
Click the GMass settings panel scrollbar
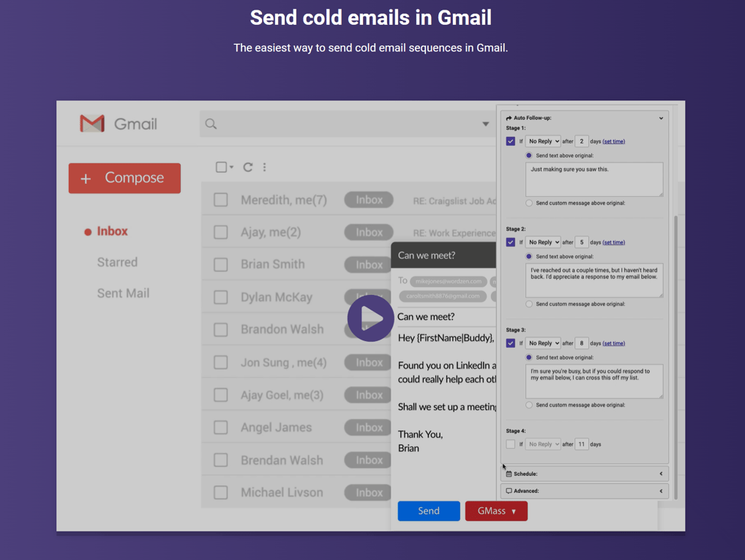(x=675, y=356)
